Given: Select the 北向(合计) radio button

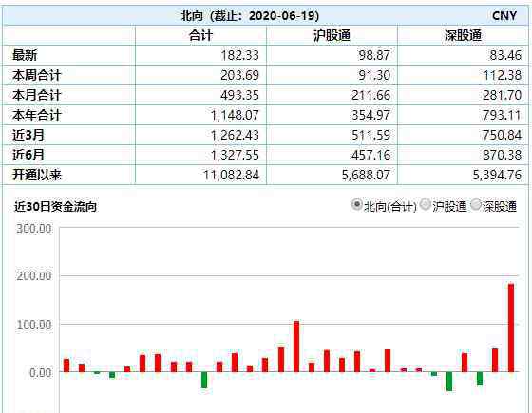Looking at the screenshot, I should pos(356,204).
